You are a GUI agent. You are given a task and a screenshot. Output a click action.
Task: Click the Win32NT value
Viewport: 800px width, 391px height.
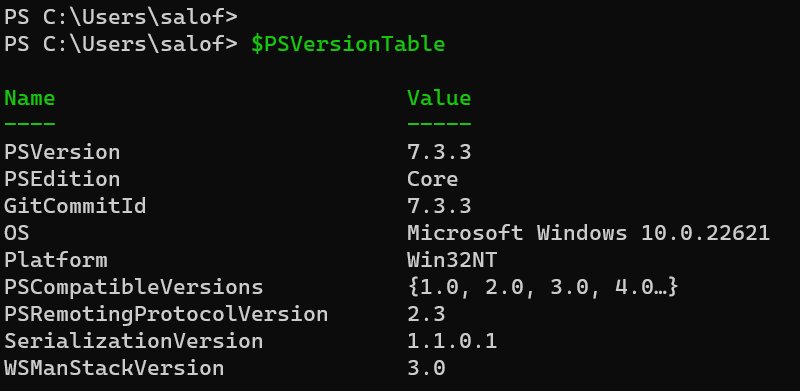tap(452, 260)
